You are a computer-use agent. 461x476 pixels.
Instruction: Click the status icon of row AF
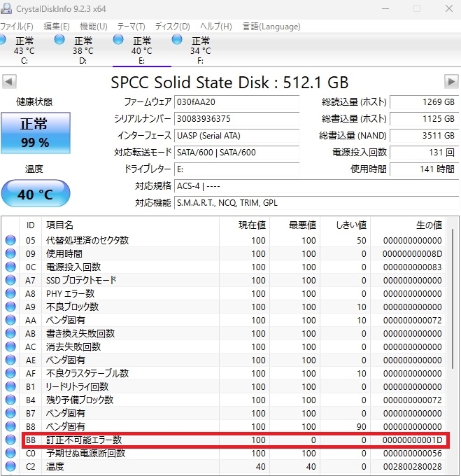point(10,373)
